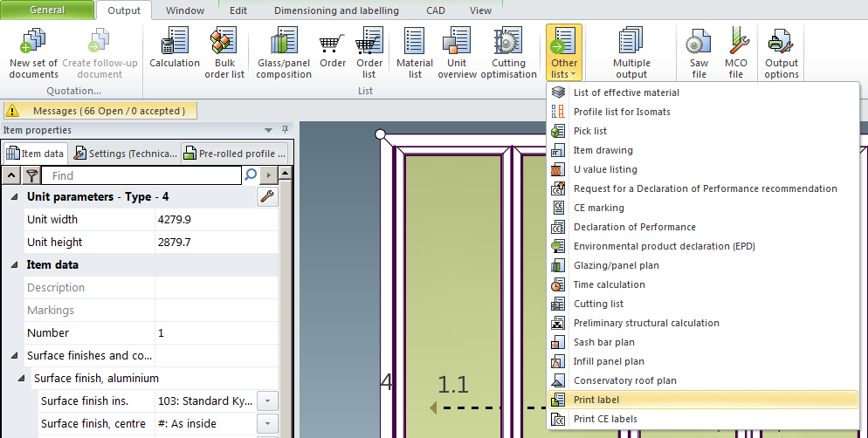Click New set of documents
868x438 pixels.
tap(33, 51)
